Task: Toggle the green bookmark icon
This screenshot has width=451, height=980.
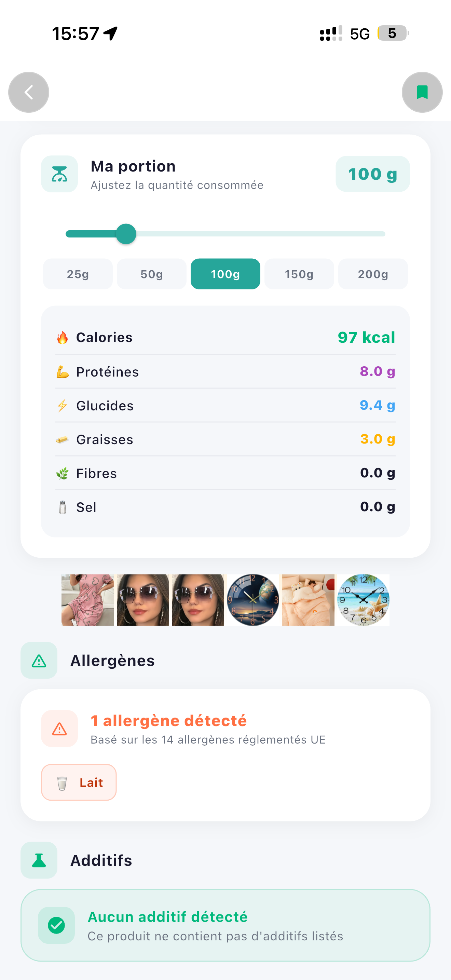Action: pyautogui.click(x=422, y=93)
